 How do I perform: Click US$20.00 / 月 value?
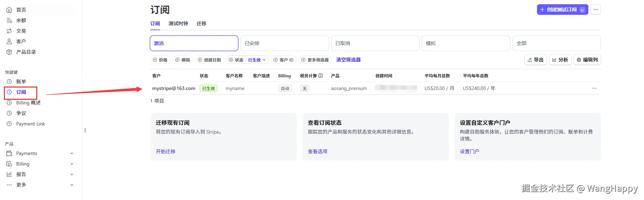439,88
